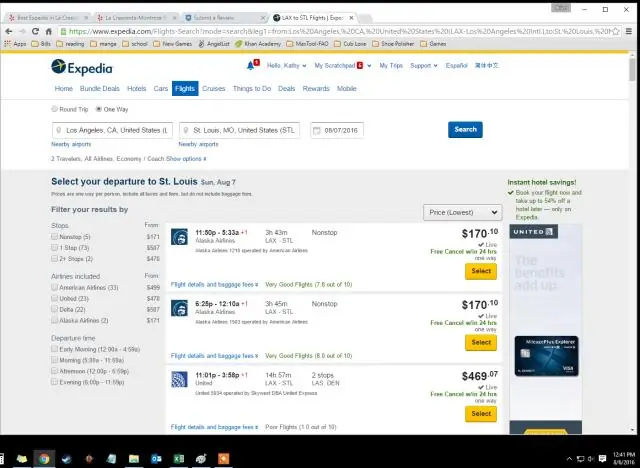This screenshot has width=640, height=468.
Task: Click the Los Angeles origin field
Action: (x=112, y=131)
